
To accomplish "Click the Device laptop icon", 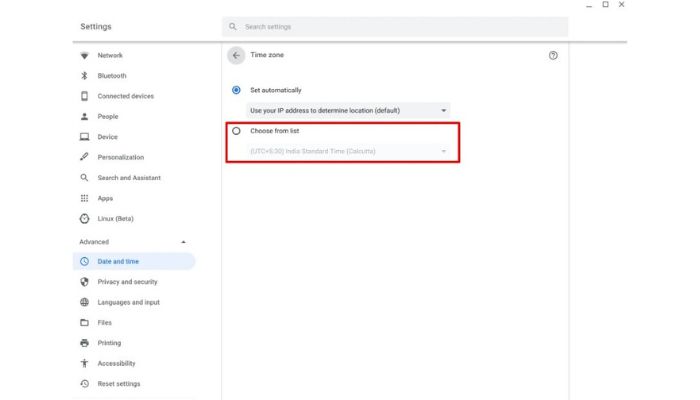I will (84, 137).
